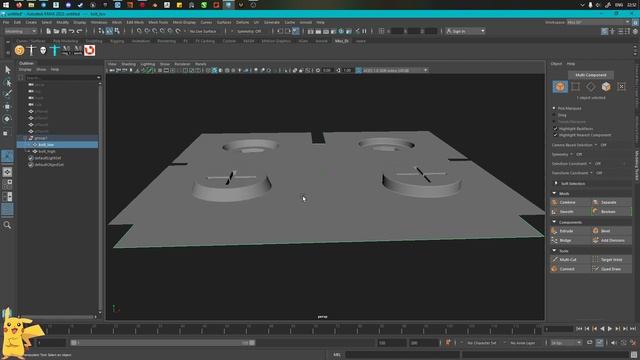
Task: Open the Edit Mesh menu
Action: click(x=135, y=22)
